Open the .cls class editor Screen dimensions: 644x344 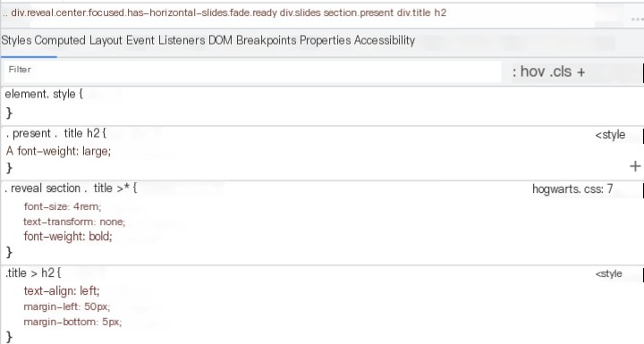pos(560,71)
